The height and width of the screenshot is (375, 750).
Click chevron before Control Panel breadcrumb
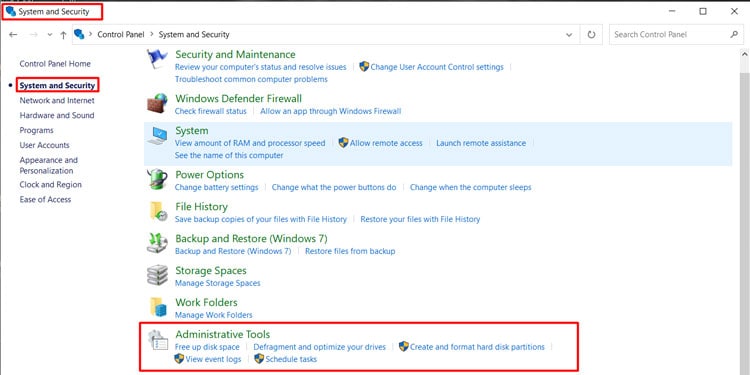[90, 34]
